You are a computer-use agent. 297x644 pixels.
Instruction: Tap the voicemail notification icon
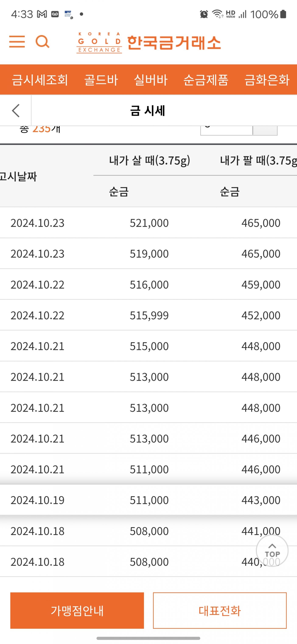[x=55, y=14]
